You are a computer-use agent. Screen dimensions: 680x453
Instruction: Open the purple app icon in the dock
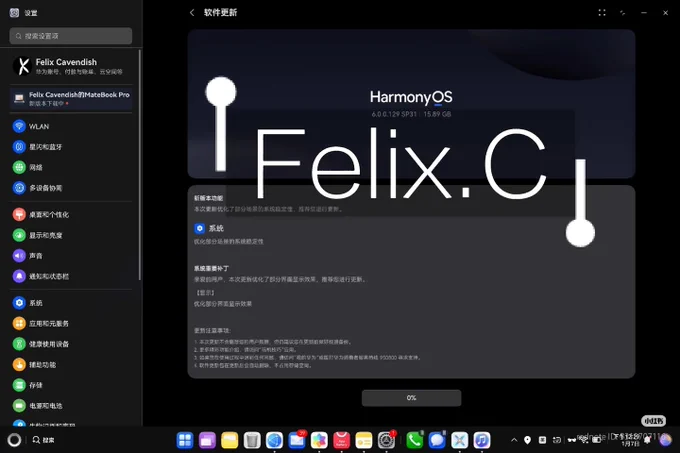click(207, 440)
